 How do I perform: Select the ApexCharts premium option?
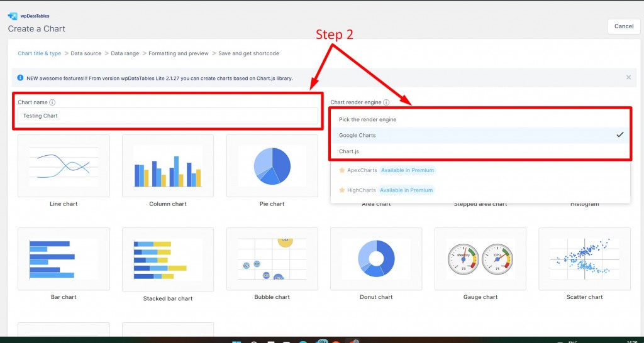pyautogui.click(x=481, y=170)
